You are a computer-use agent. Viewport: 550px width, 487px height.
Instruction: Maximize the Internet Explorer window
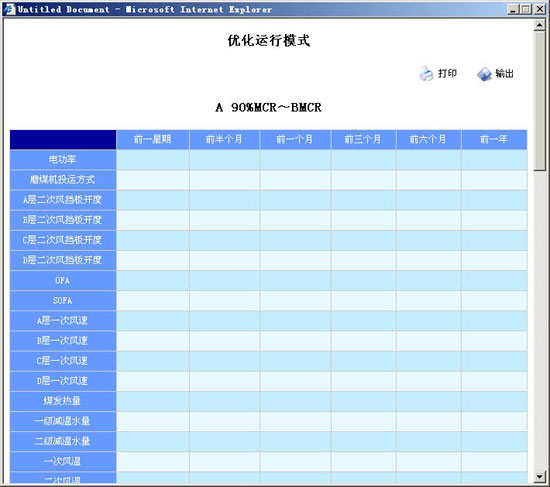(526, 9)
